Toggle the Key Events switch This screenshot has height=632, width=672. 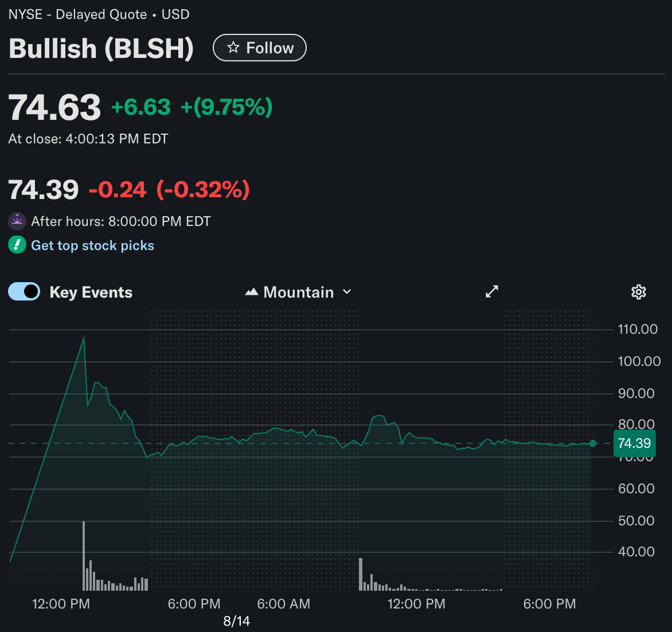[25, 291]
